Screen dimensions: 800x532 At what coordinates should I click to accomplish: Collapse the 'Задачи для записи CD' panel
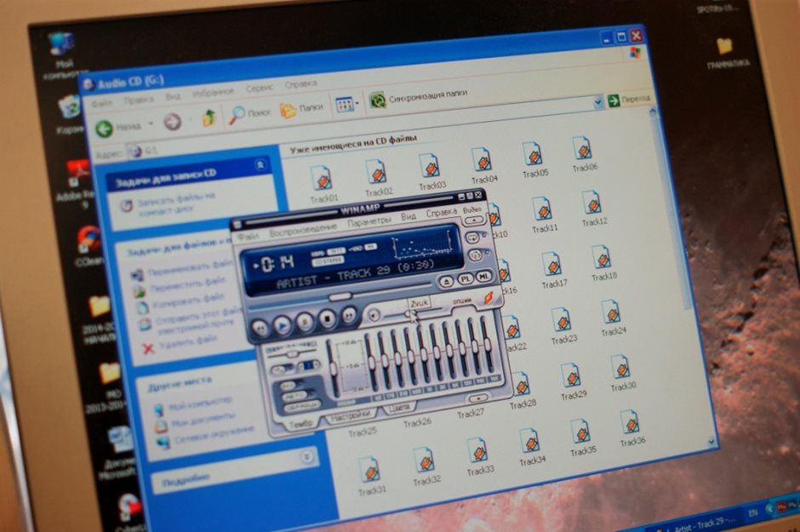point(260,163)
